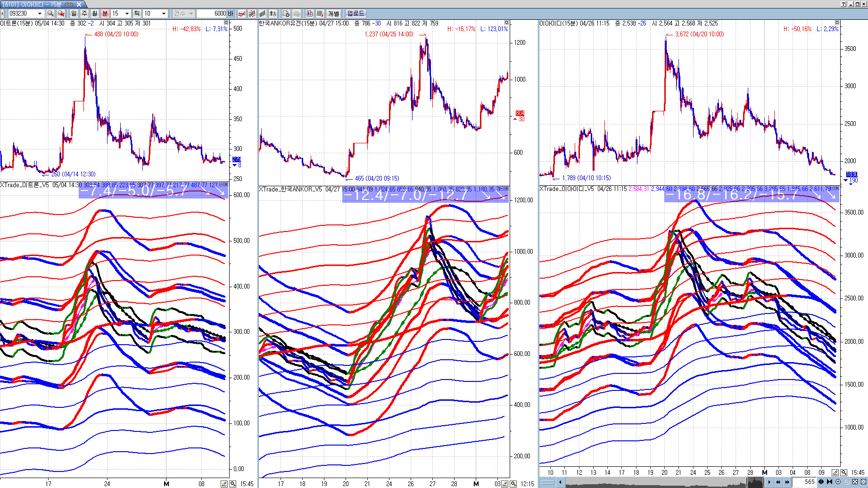The height and width of the screenshot is (488, 868).
Task: Click the bar count field showing 565
Action: [805, 482]
